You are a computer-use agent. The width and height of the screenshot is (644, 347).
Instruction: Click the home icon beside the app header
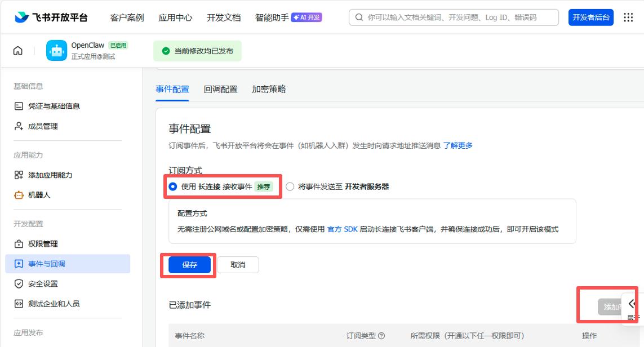pyautogui.click(x=17, y=50)
